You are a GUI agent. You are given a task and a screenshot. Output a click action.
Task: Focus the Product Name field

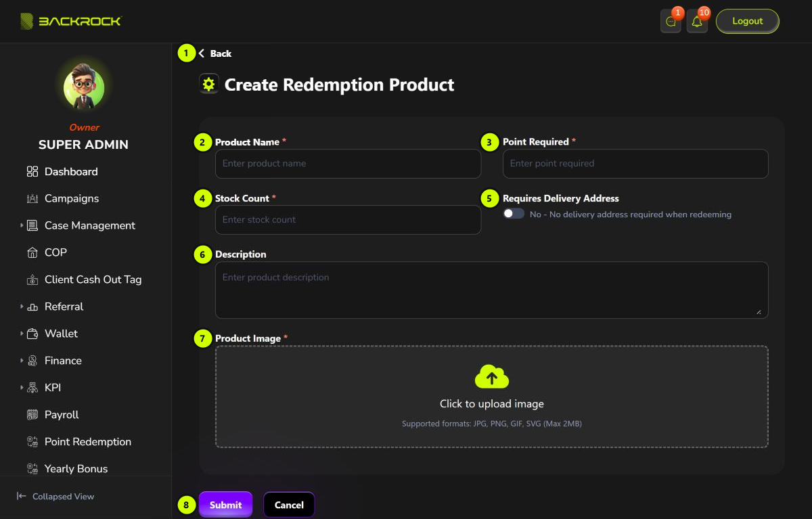pyautogui.click(x=348, y=164)
